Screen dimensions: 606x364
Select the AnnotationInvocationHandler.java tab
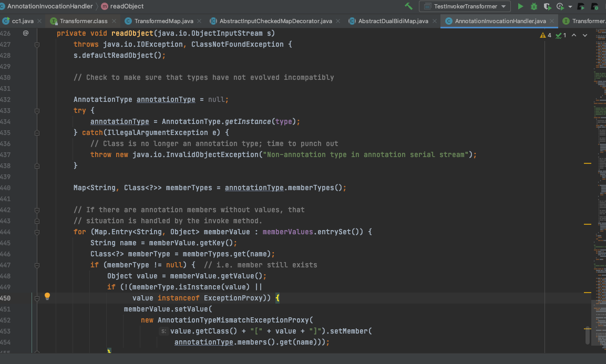tap(500, 21)
